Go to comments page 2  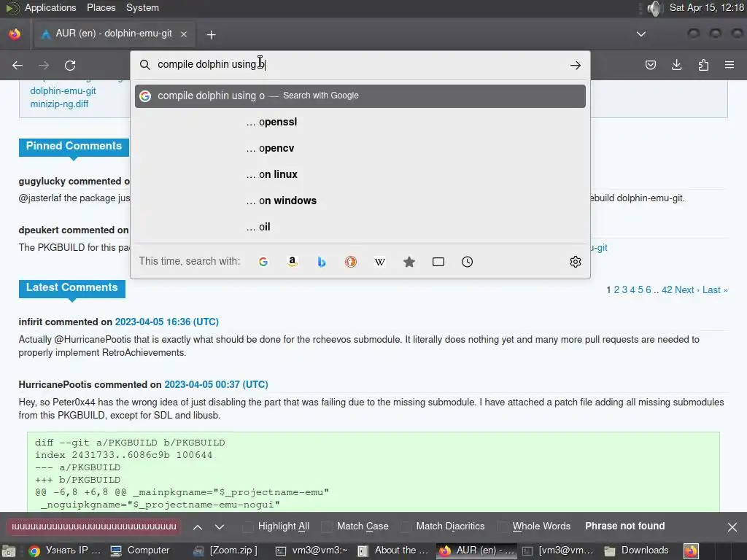(x=616, y=290)
